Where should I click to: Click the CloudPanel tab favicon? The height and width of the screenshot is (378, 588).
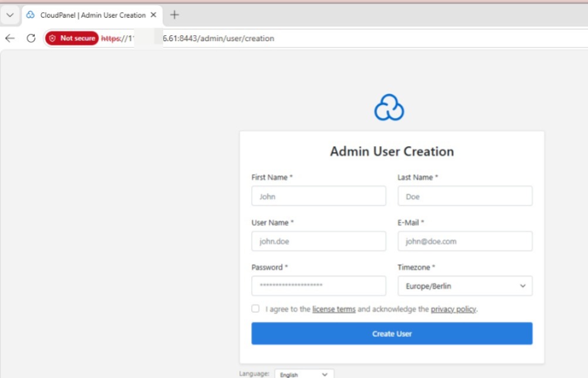pyautogui.click(x=31, y=15)
